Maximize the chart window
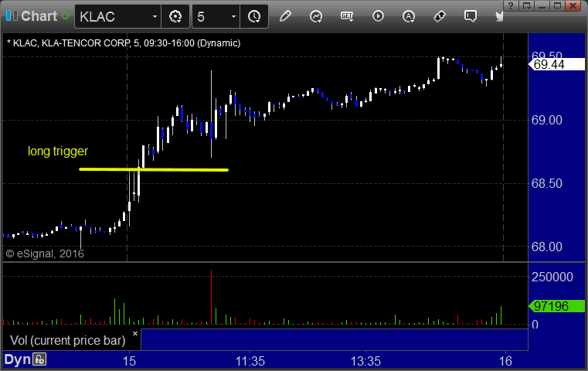This screenshot has width=588, height=371. click(557, 5)
